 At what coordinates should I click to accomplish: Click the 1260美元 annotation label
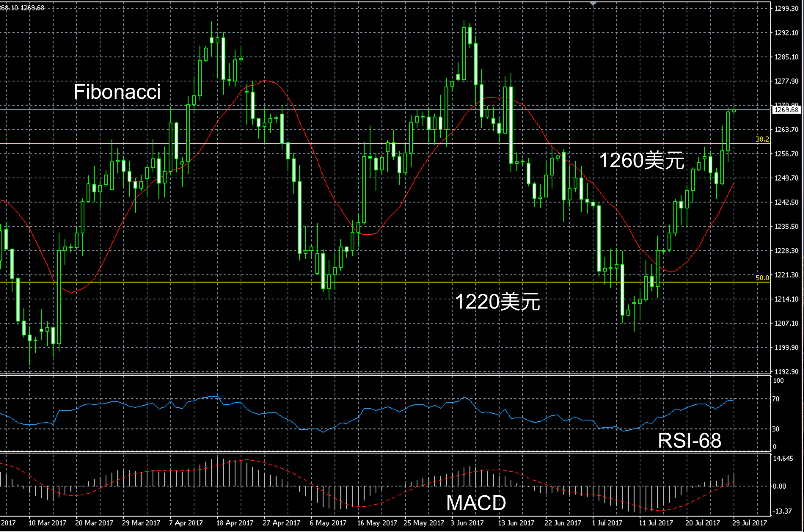[x=642, y=161]
